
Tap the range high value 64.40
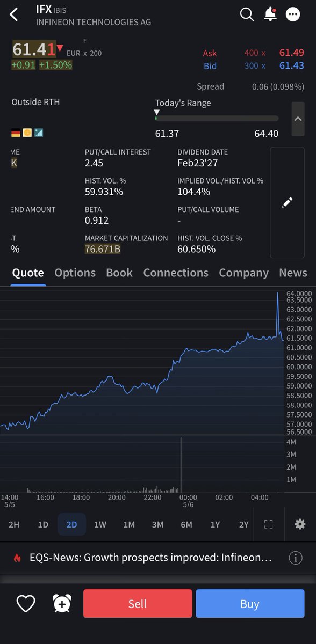click(267, 133)
